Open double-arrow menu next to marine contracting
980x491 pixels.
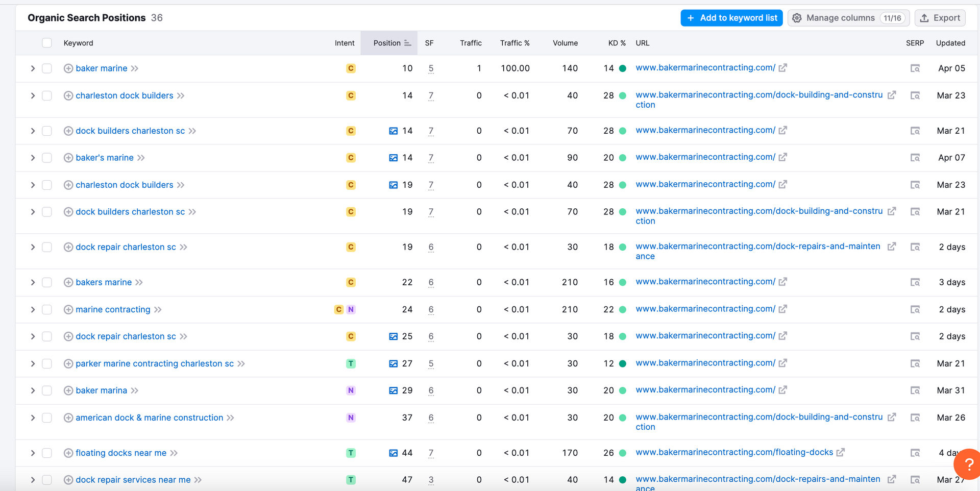click(158, 309)
